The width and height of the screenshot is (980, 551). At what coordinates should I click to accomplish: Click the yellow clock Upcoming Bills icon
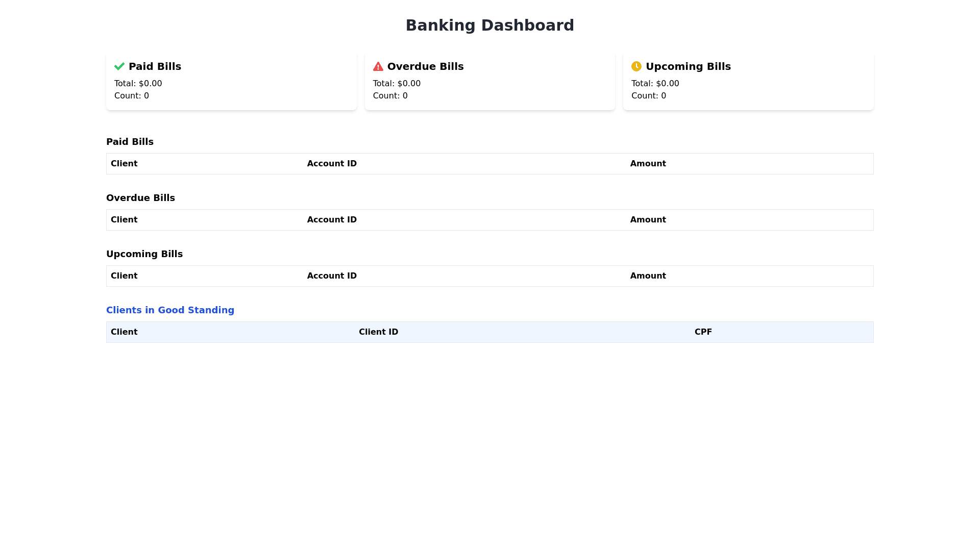636,66
